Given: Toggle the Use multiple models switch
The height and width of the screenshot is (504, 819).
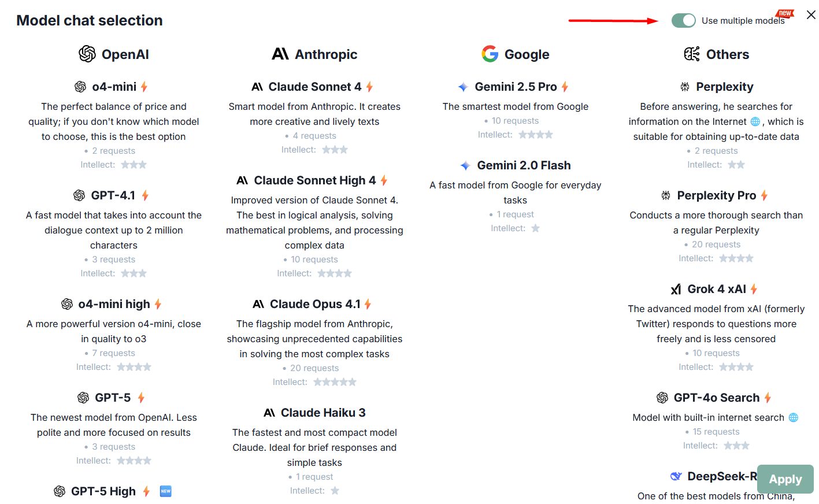Looking at the screenshot, I should [683, 21].
